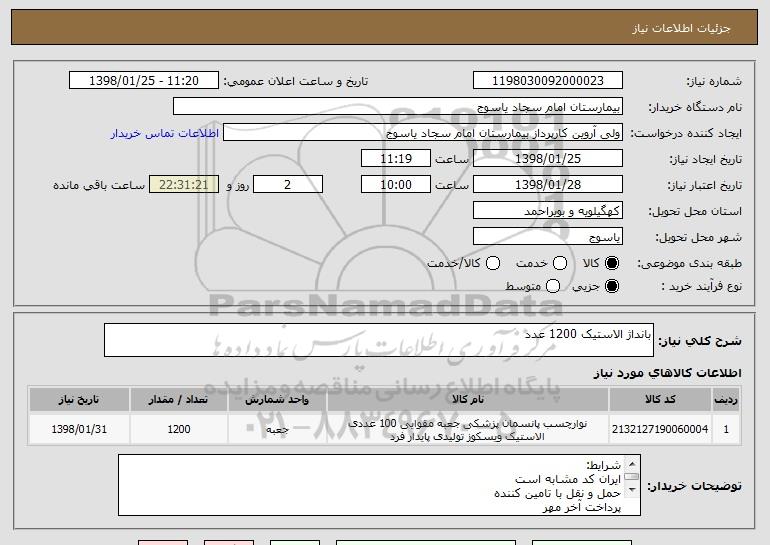770x545 pixels.
Task: Open the اطلاعات تماس خریدار link
Action: [165, 133]
